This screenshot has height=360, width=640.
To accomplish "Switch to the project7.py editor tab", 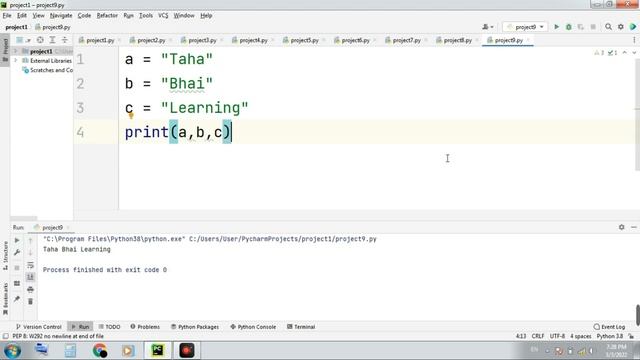I will (x=406, y=40).
